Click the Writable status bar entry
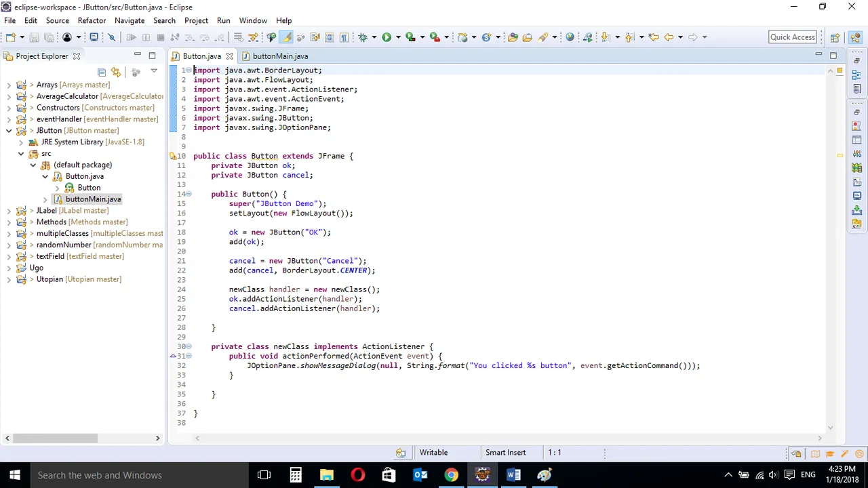Viewport: 868px width, 488px height. point(433,452)
